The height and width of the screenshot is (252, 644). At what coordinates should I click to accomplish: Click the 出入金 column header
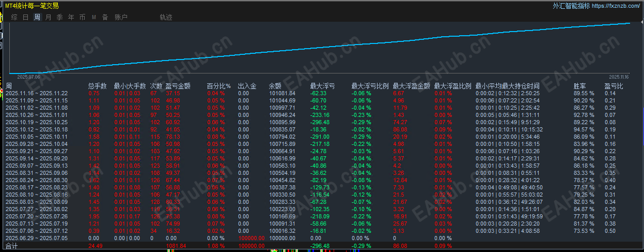tap(247, 86)
